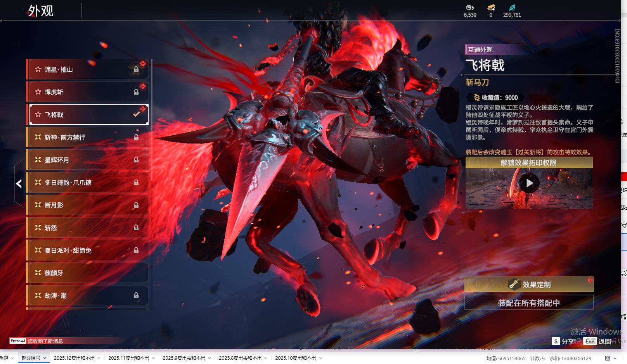
Task: Click the gold bar currency icon
Action: (491, 7)
